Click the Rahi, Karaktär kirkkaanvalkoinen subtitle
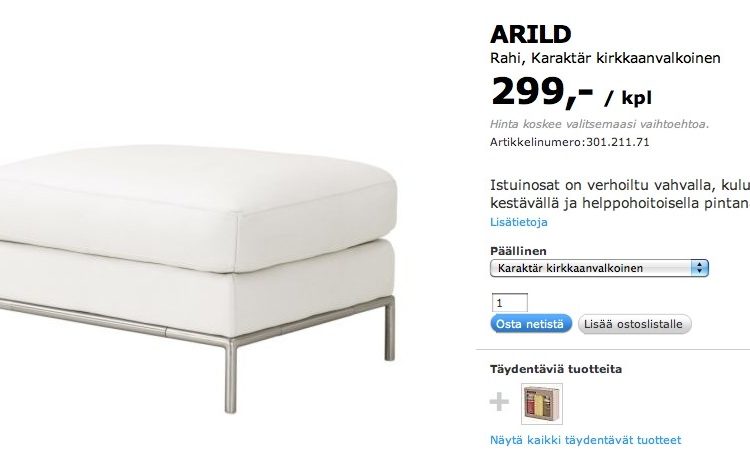Viewport: 750px width, 457px height. (x=605, y=58)
